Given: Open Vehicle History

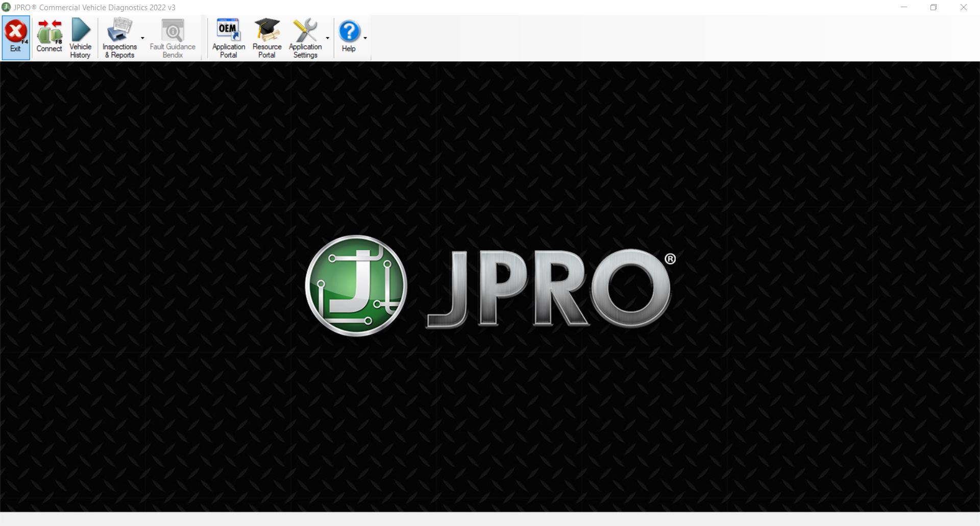Looking at the screenshot, I should [80, 38].
